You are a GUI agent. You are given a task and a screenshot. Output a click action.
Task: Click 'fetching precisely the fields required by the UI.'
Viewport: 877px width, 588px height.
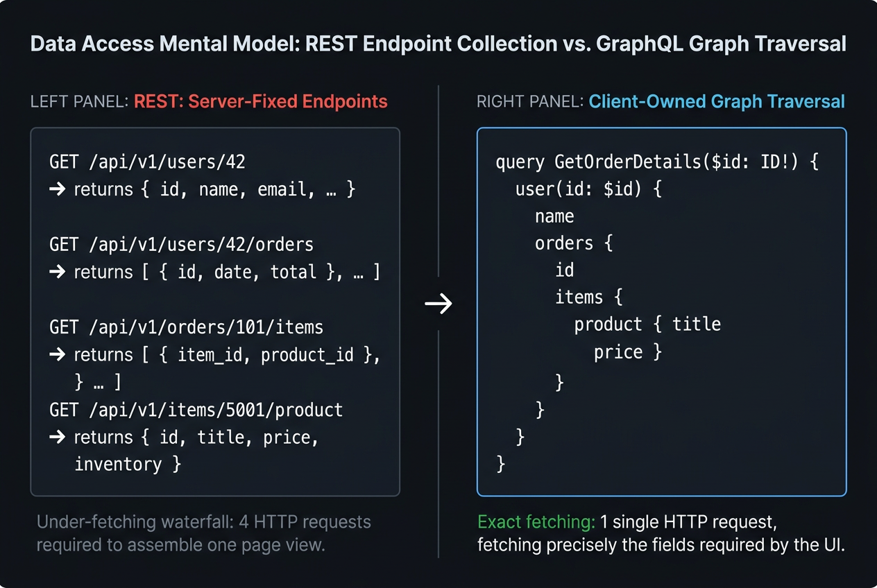pos(661,545)
